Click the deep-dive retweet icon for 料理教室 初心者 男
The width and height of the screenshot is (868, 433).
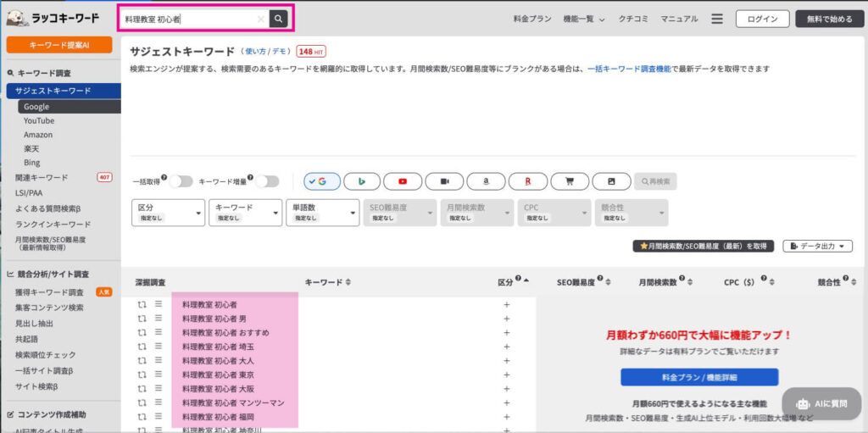coord(143,319)
